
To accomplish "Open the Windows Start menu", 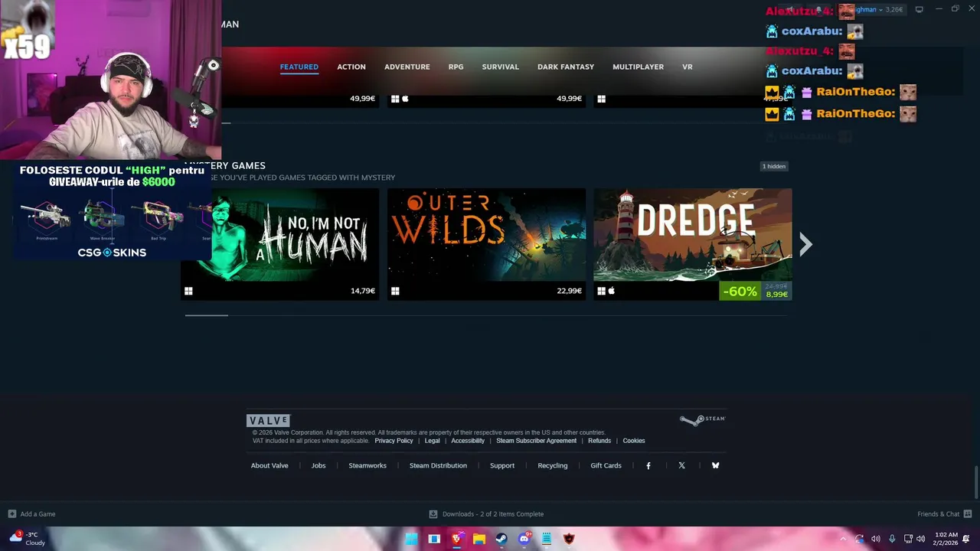I will pos(412,539).
